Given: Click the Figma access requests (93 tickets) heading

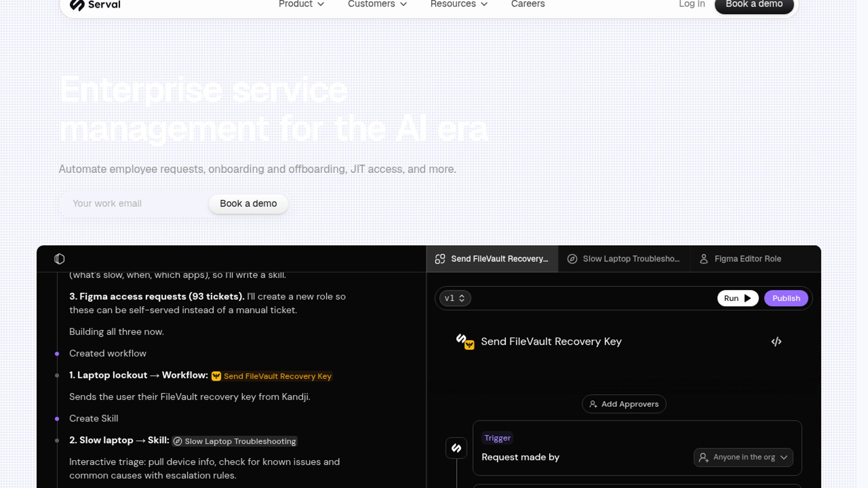Looking at the screenshot, I should [x=157, y=296].
